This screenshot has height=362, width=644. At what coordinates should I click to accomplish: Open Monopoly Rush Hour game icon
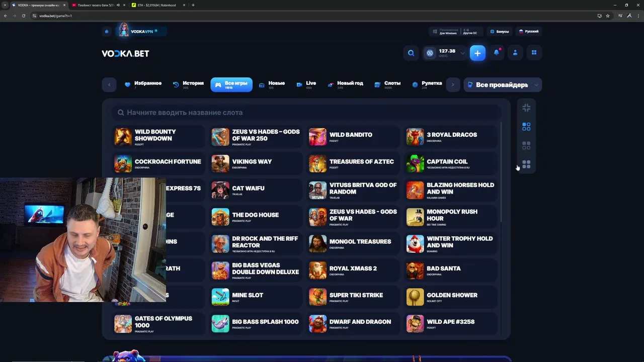(415, 217)
